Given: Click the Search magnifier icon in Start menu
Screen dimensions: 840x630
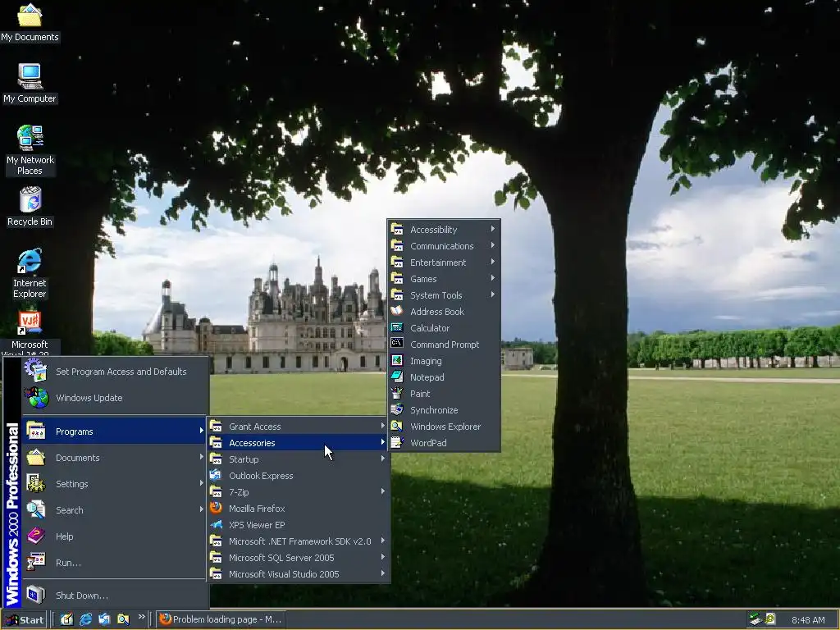Looking at the screenshot, I should click(36, 510).
